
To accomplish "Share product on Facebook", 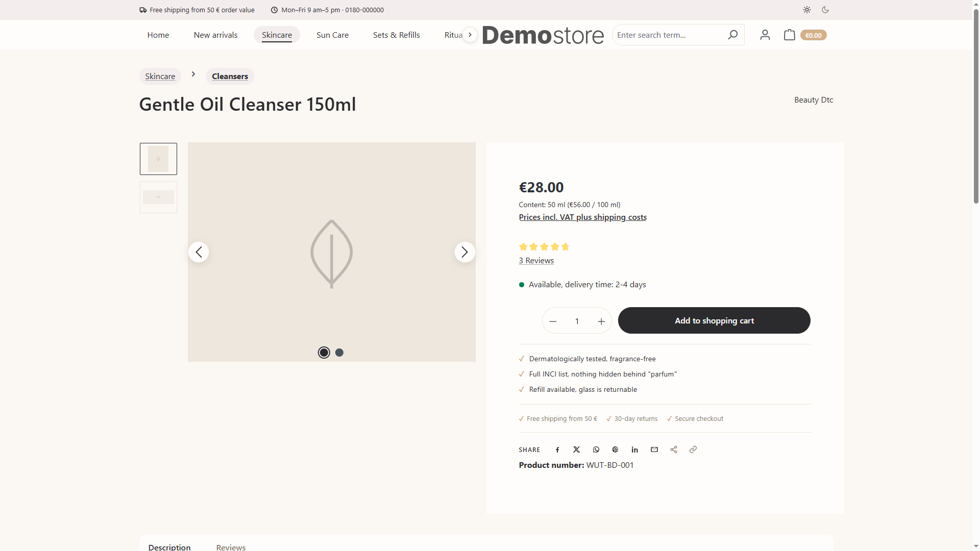I will coord(557,449).
